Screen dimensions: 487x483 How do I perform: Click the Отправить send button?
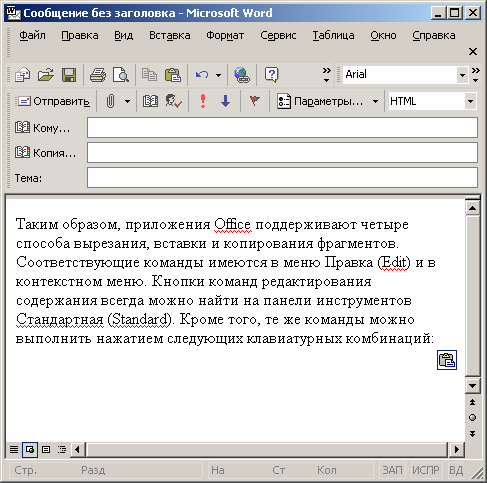(53, 101)
